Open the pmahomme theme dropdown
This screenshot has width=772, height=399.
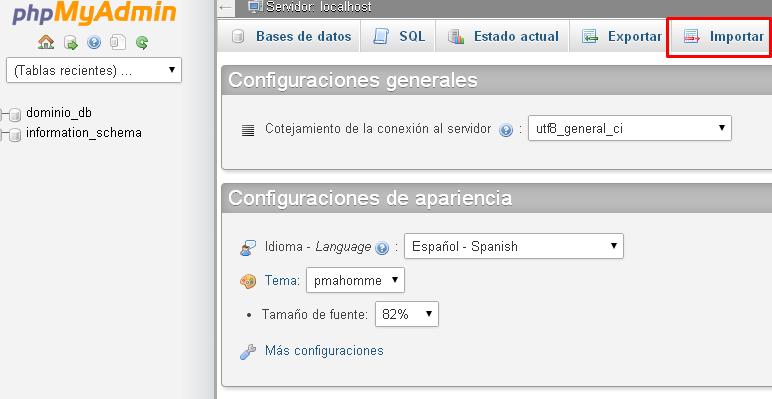pos(355,280)
